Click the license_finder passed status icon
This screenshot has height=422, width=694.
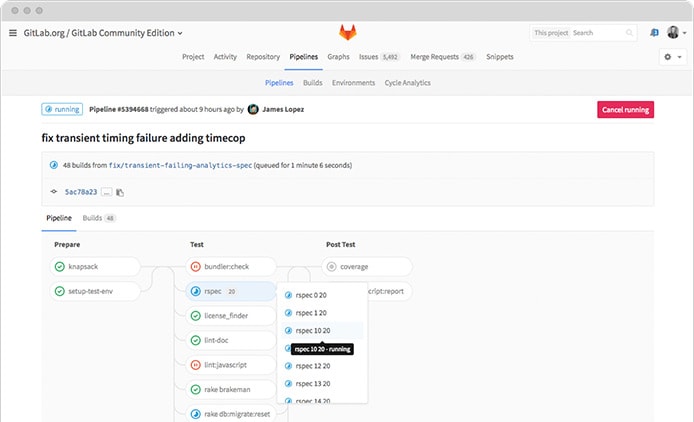195,316
